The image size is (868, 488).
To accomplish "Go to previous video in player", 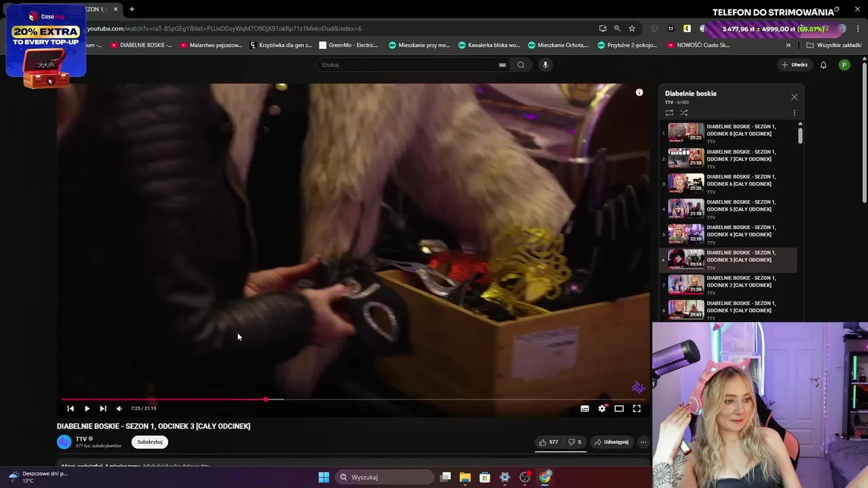I will [71, 409].
